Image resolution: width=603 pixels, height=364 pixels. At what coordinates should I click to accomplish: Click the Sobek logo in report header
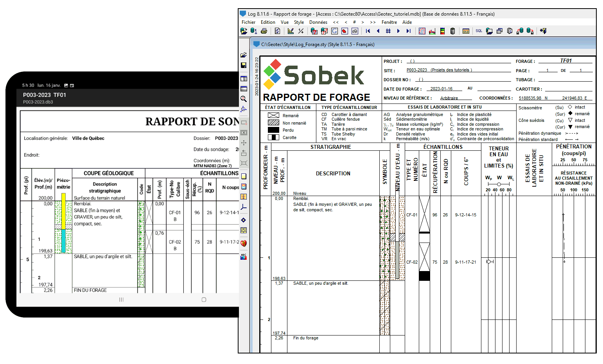click(x=314, y=74)
